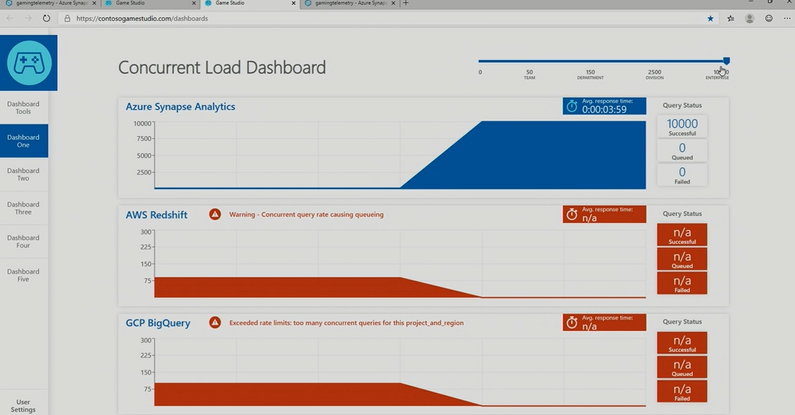The width and height of the screenshot is (795, 415).
Task: Open User Settings in the sidebar
Action: (23, 404)
